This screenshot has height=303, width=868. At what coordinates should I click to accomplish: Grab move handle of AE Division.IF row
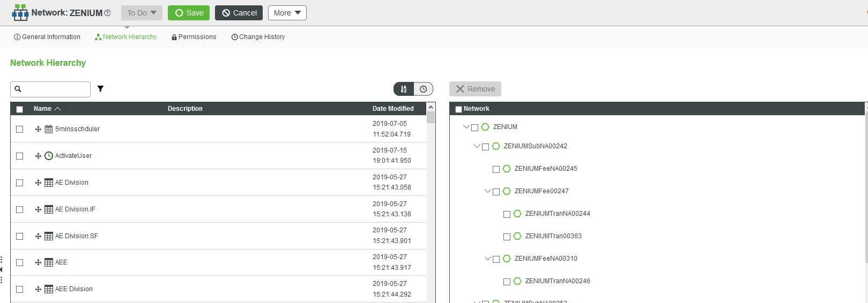point(38,209)
